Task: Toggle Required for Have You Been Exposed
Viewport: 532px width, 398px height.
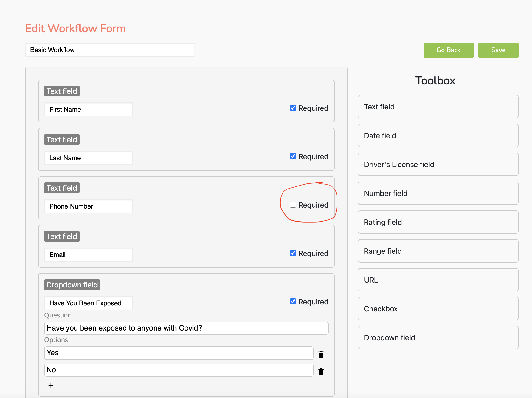Action: (x=293, y=302)
